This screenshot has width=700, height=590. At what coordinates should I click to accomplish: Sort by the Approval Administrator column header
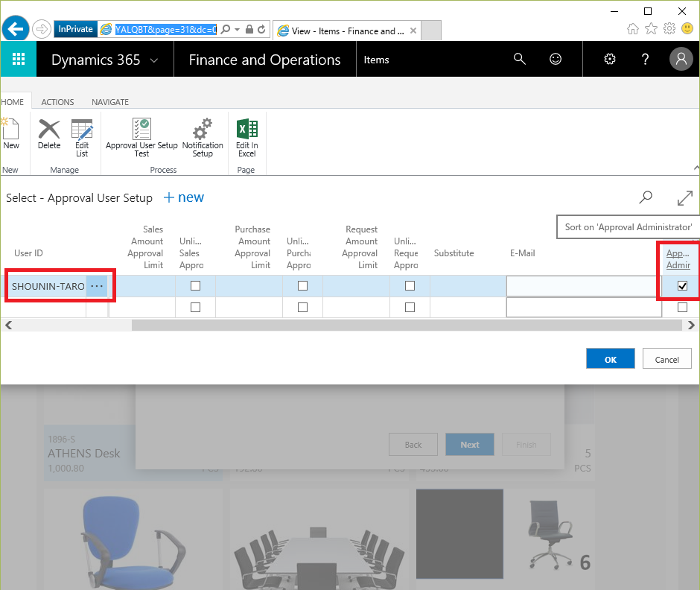[x=678, y=259]
